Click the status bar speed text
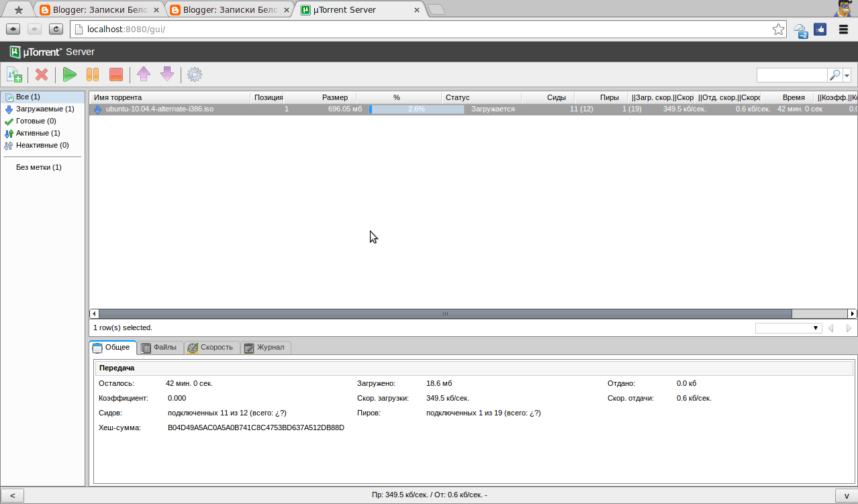858x504 pixels. (429, 495)
